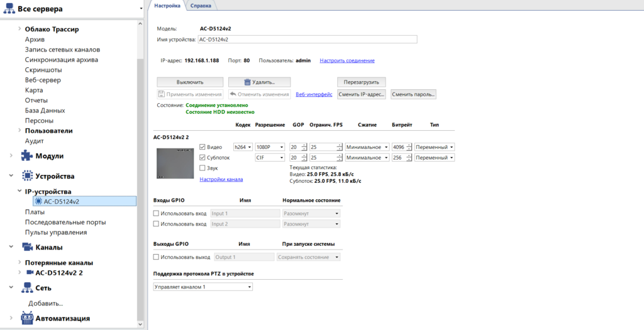Uncheck the Субпоток checkbox

(x=202, y=158)
